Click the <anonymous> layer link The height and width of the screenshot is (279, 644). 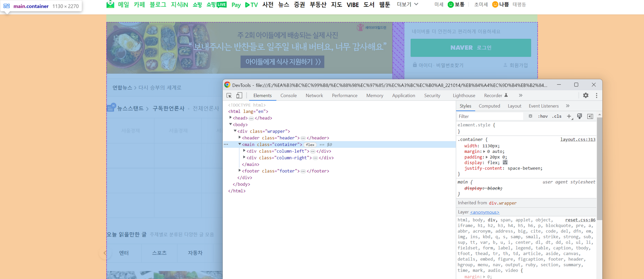point(485,212)
